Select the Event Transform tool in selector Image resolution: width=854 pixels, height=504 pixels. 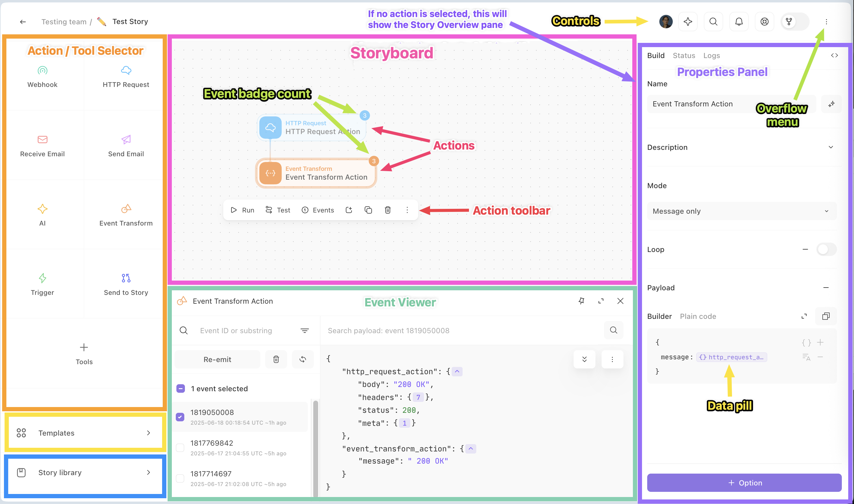tap(126, 216)
